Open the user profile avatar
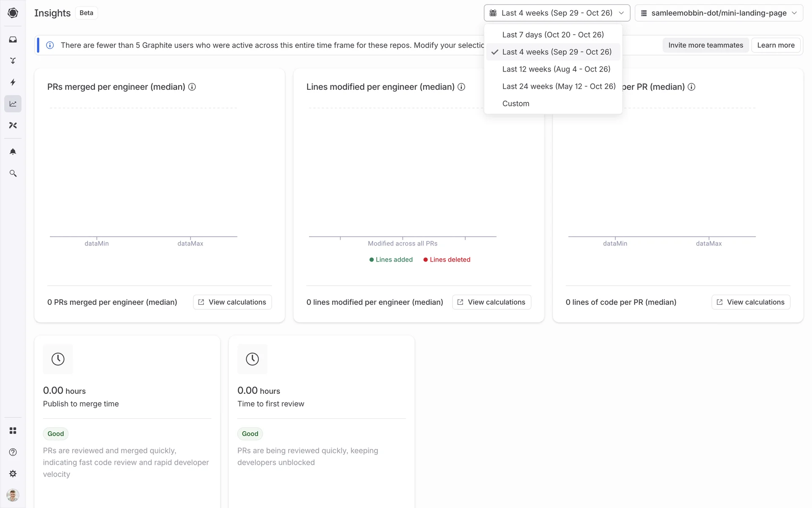The image size is (812, 508). pyautogui.click(x=13, y=495)
